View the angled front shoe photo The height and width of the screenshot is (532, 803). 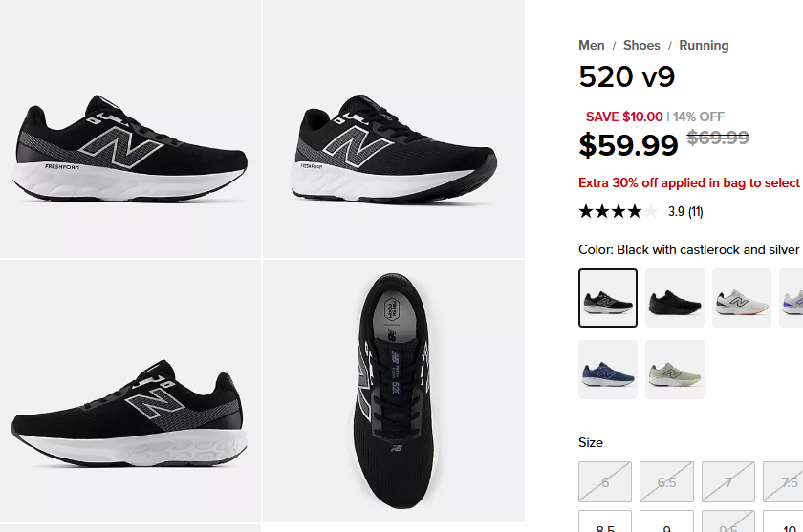[x=394, y=128]
